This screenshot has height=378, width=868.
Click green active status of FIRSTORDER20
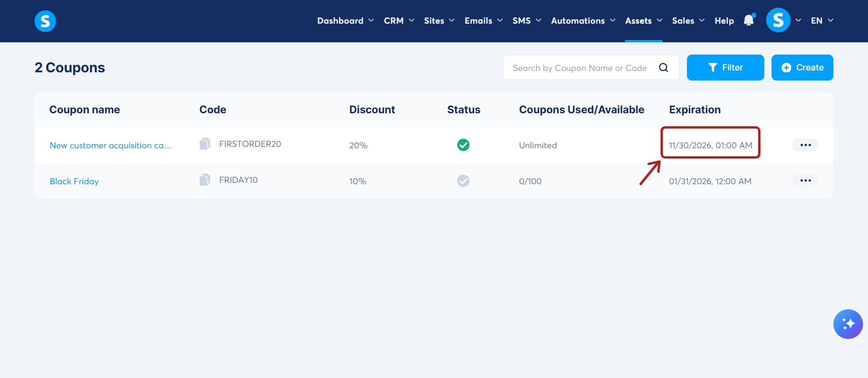[463, 145]
